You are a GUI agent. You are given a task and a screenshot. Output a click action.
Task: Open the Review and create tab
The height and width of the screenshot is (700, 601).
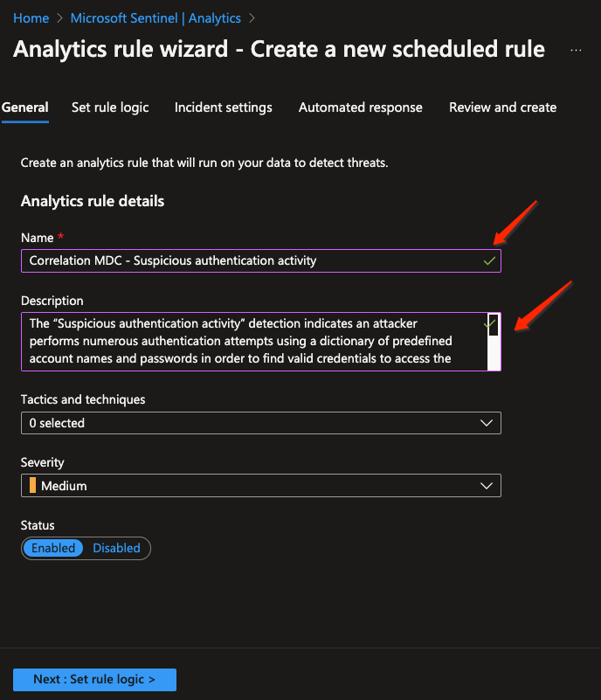click(x=502, y=107)
